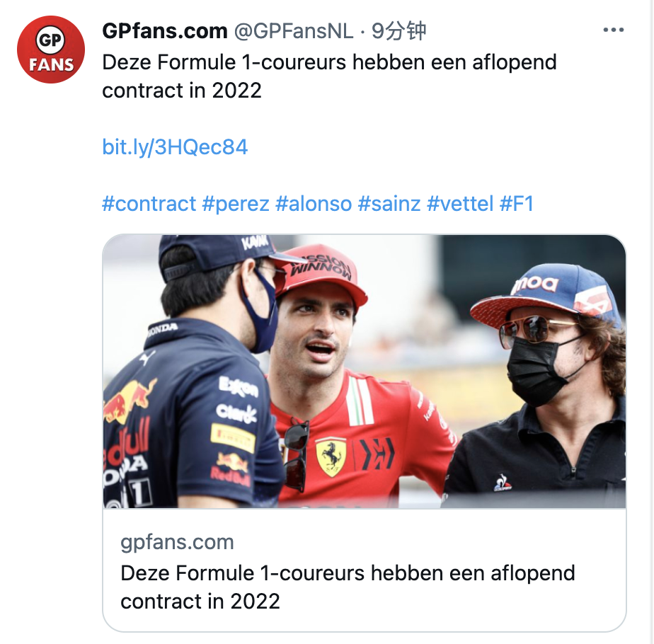
Task: Click the red Mission Winnow cap in photo
Action: (x=324, y=271)
